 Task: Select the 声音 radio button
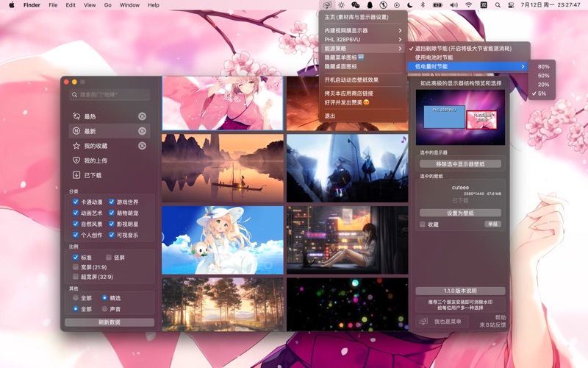[105, 309]
